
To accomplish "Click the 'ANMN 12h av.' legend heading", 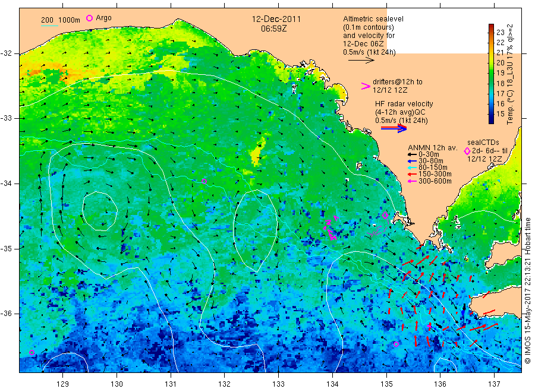I will pyautogui.click(x=433, y=148).
